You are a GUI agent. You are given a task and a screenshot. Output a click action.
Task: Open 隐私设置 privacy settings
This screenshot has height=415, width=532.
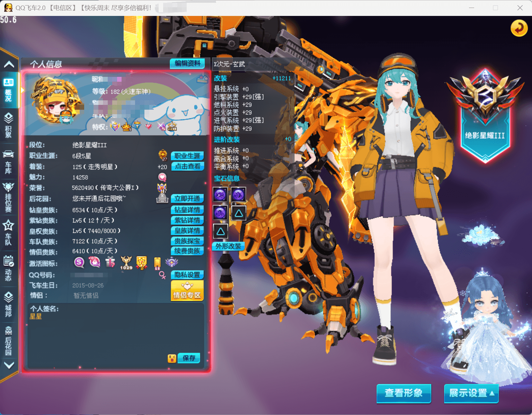tap(187, 275)
